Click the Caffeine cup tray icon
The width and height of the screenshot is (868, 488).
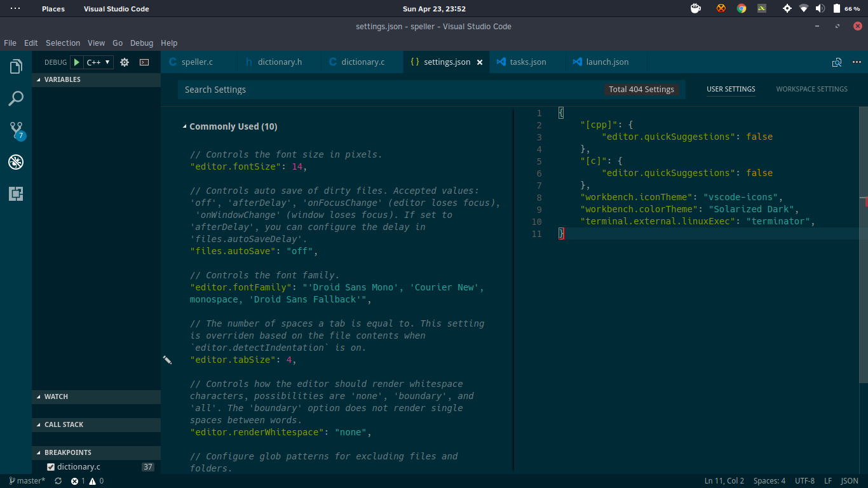696,8
